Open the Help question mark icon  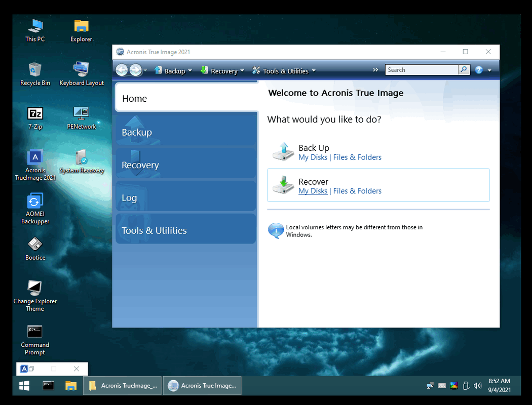[479, 70]
